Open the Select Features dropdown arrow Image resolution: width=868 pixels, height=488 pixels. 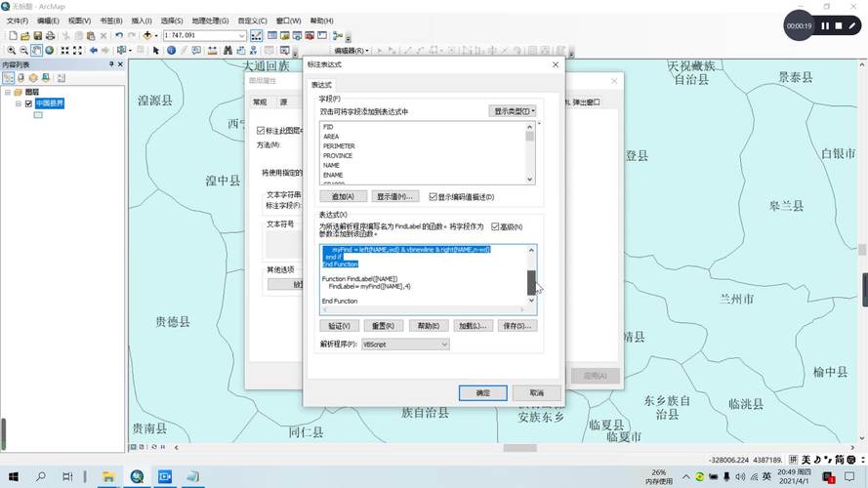tap(130, 51)
